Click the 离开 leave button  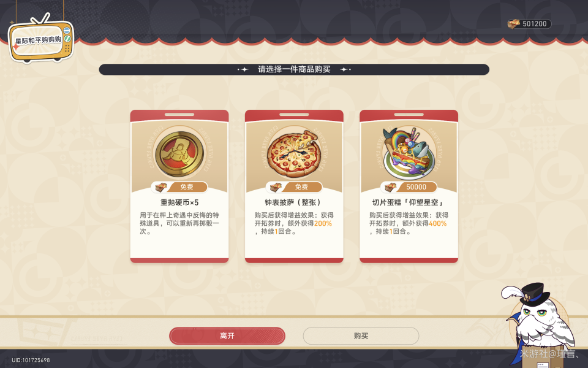(x=227, y=335)
